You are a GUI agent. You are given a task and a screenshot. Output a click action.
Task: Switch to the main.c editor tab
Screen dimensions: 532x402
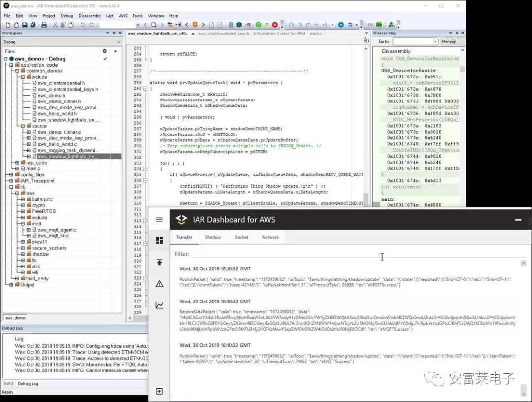tap(316, 33)
